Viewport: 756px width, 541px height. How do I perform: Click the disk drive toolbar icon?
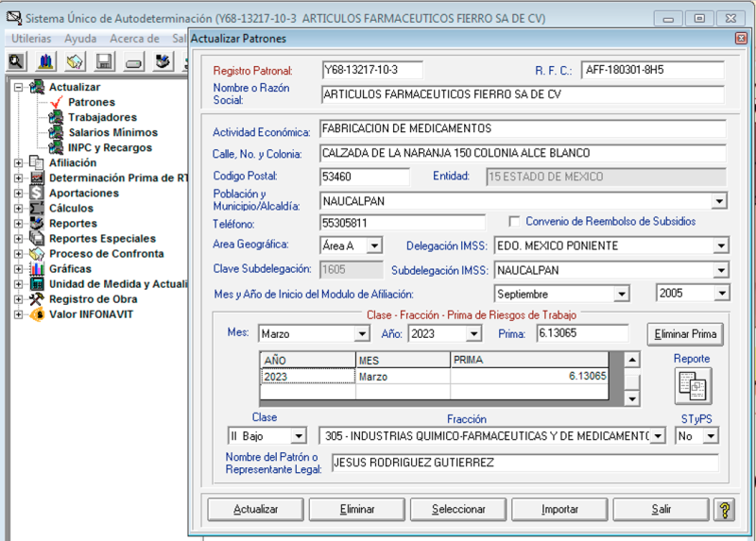pos(133,61)
